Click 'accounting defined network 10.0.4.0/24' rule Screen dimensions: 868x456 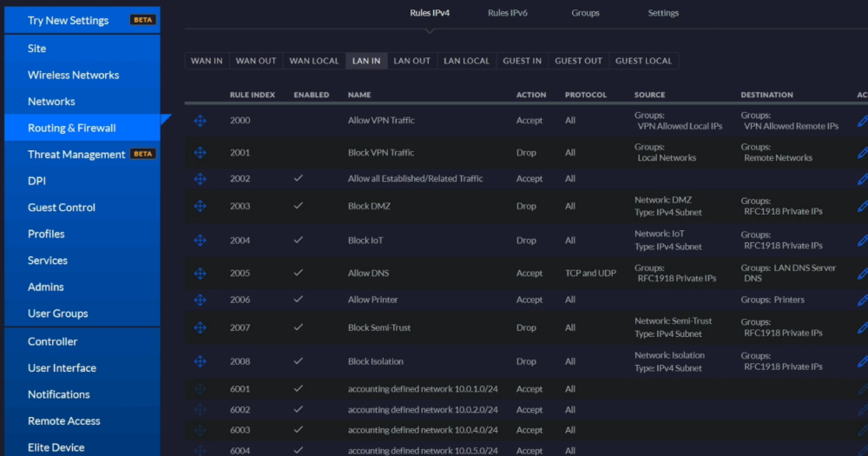423,430
